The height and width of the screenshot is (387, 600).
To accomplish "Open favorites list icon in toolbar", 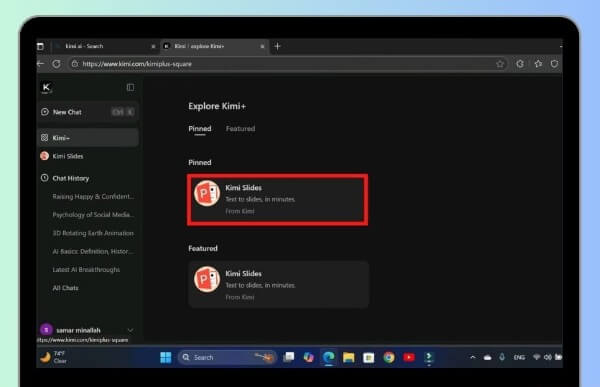I will pos(538,64).
